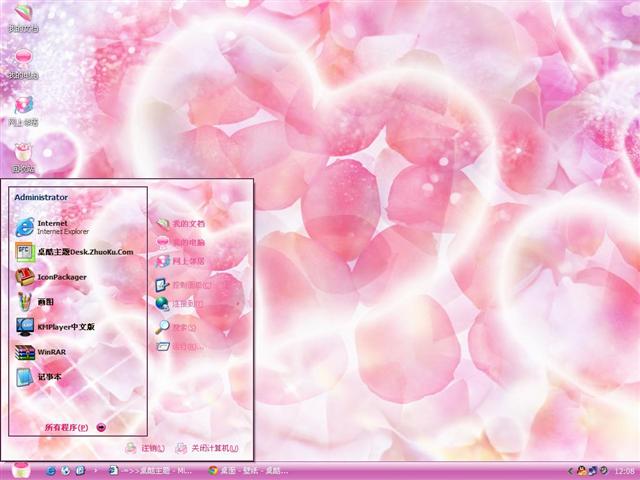This screenshot has width=640, height=480.
Task: Switch to the Chrome 桌面 taskbar window
Action: point(248,471)
